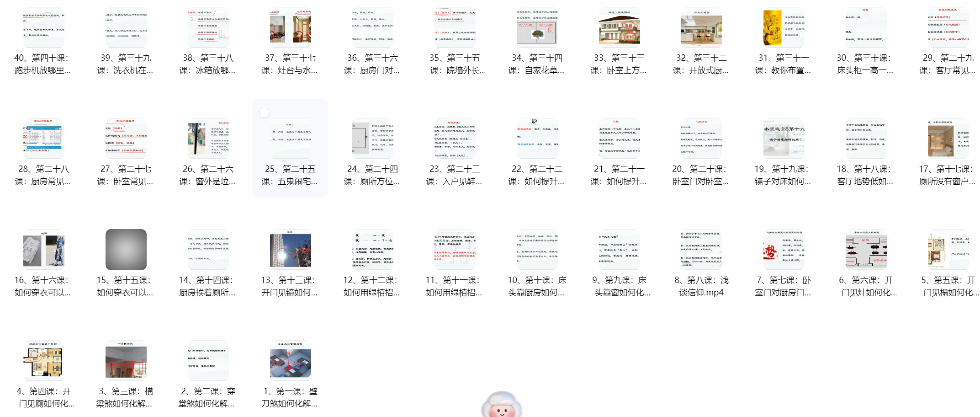This screenshot has height=417, width=980.
Task: Select lesson 33 house exterior thumbnail
Action: pos(619,27)
